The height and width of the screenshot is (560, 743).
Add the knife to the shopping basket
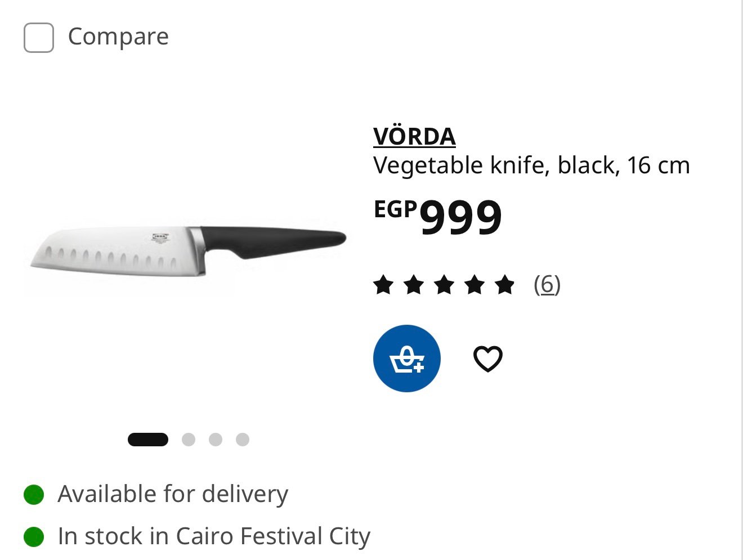point(407,359)
